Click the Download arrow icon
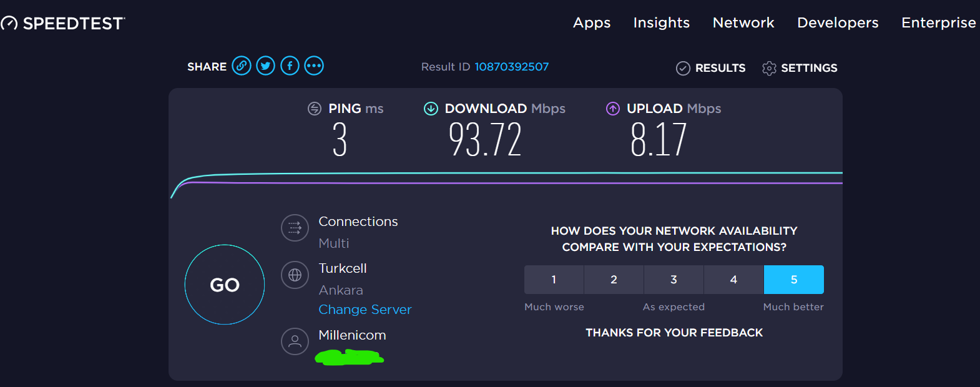The image size is (980, 387). [431, 109]
